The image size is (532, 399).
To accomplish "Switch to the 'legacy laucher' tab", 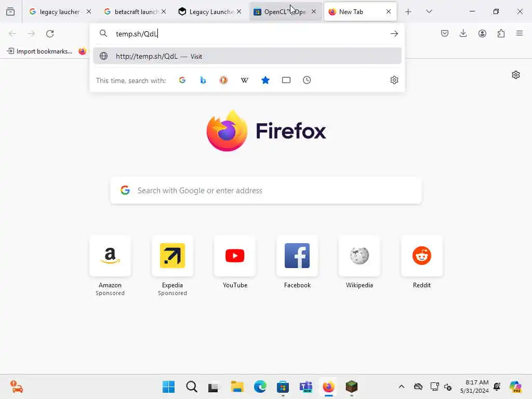I will pos(60,11).
